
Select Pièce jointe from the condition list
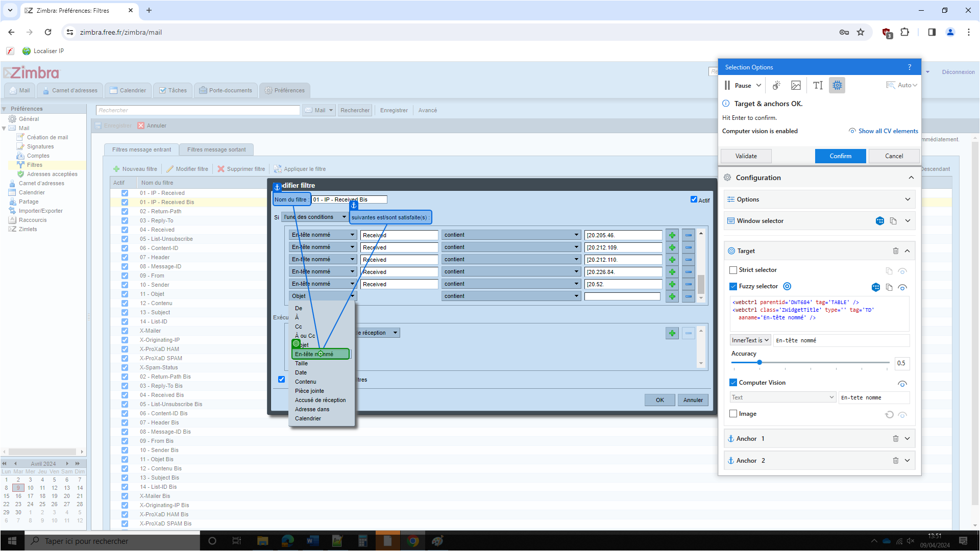(309, 391)
